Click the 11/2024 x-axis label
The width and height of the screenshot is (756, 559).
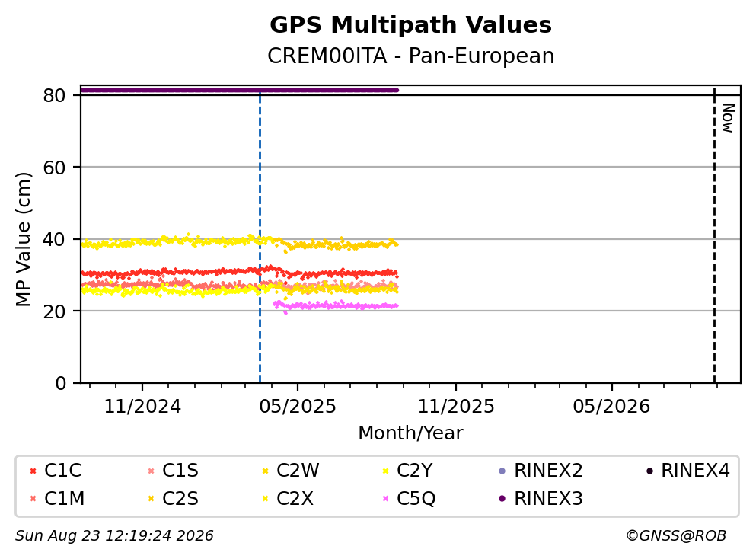coord(142,407)
